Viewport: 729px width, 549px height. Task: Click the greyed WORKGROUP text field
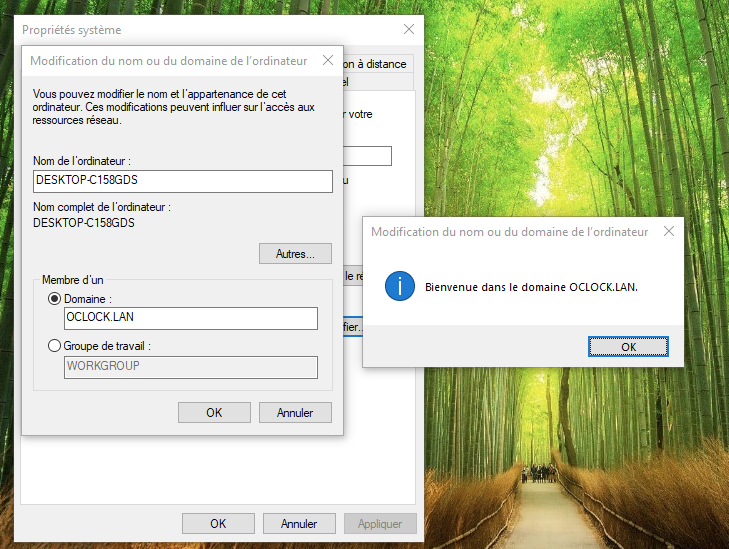[190, 366]
